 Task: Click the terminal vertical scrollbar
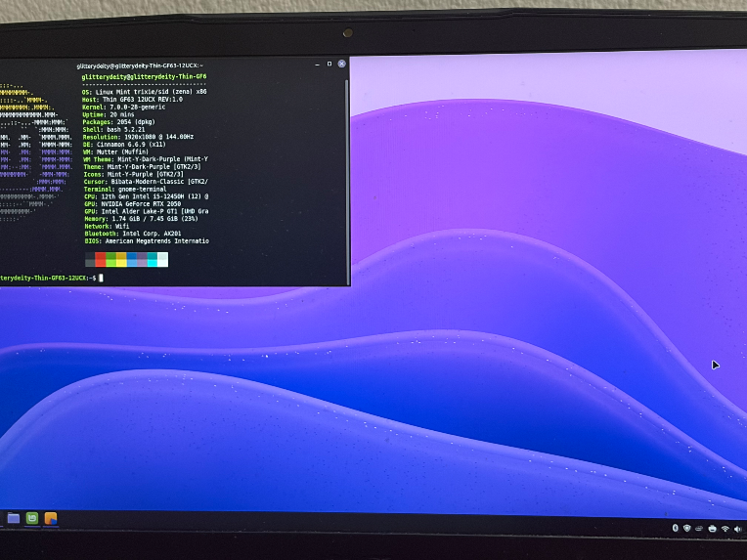(347, 181)
